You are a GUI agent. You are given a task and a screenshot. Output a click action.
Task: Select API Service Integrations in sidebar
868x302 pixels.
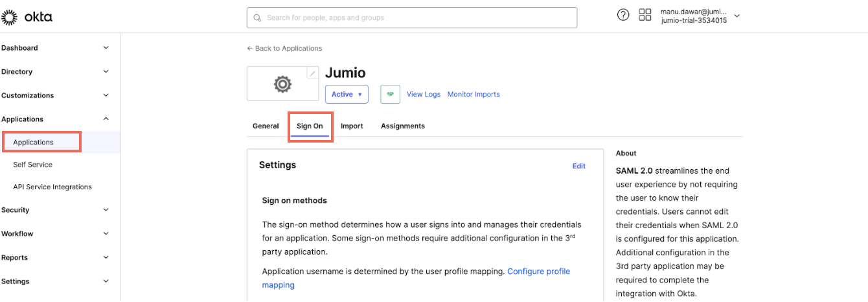52,187
